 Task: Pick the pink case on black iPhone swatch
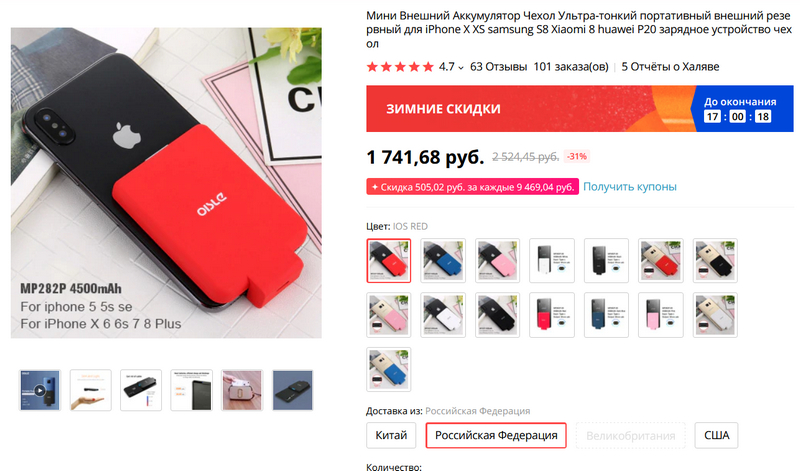coord(497,260)
